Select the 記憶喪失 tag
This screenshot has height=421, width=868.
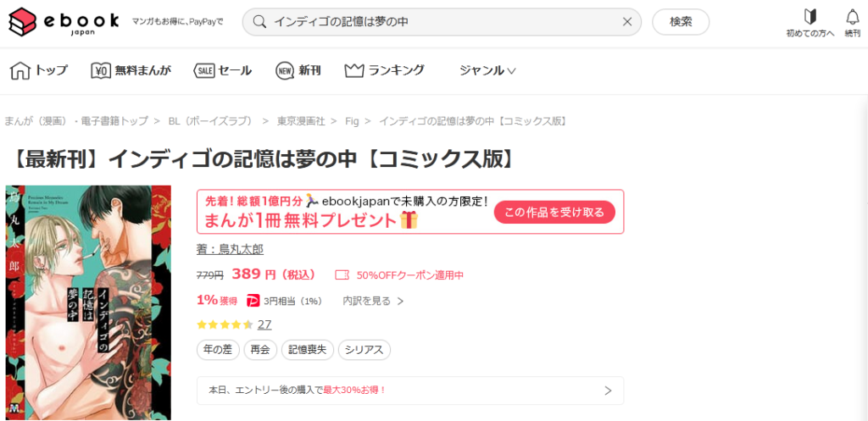pyautogui.click(x=308, y=350)
